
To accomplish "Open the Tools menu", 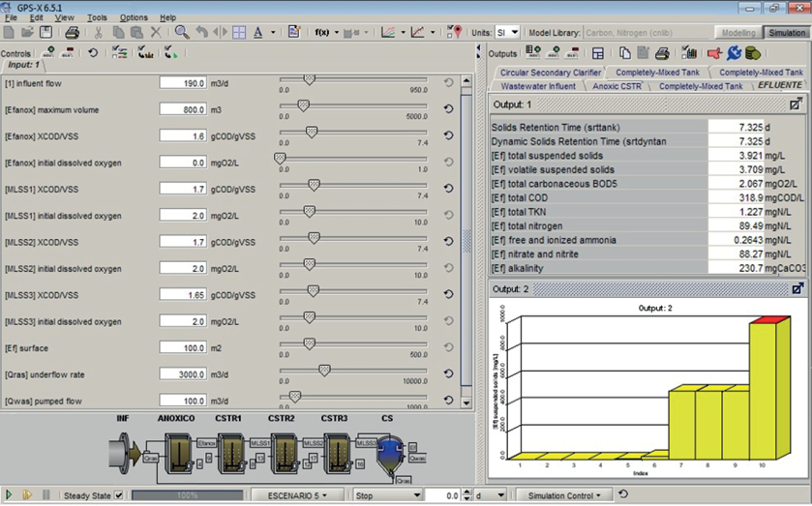I will point(97,17).
